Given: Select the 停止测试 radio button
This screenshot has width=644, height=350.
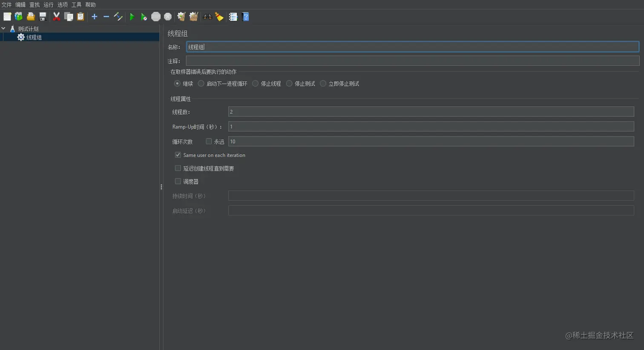Looking at the screenshot, I should pyautogui.click(x=289, y=84).
